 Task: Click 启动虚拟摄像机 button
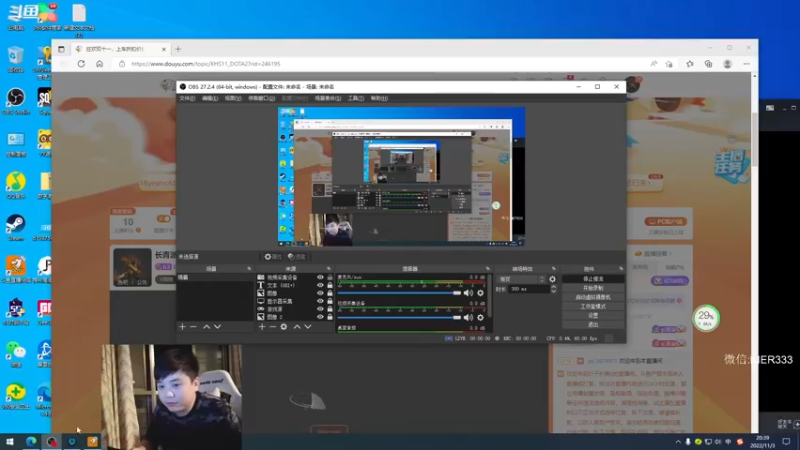coord(593,297)
